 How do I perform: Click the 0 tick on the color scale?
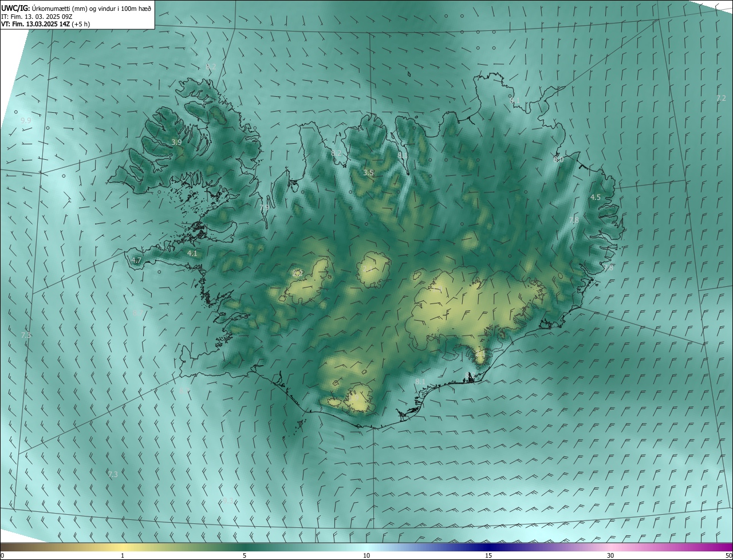click(x=2, y=556)
